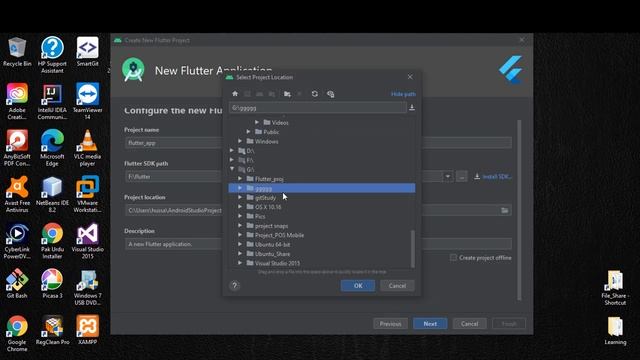Enable Create project offline checkbox
640x360 pixels.
tap(453, 258)
